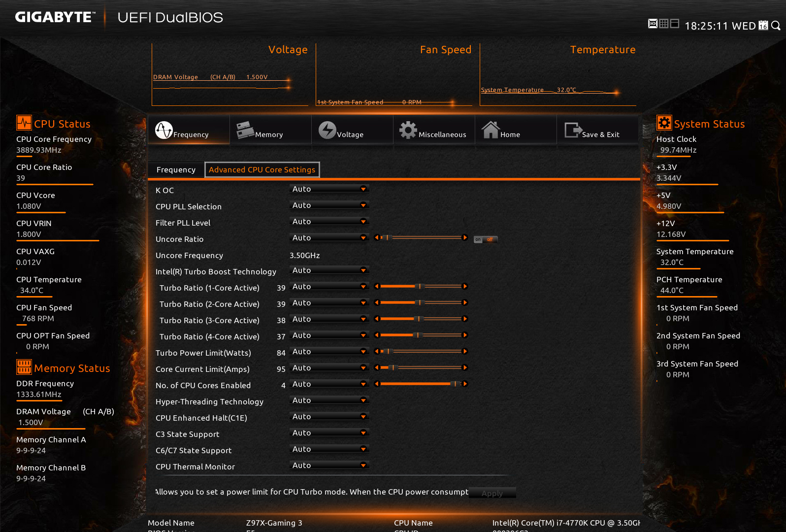Viewport: 786px width, 532px height.
Task: Open the Save & Exit tab
Action: pyautogui.click(x=597, y=130)
